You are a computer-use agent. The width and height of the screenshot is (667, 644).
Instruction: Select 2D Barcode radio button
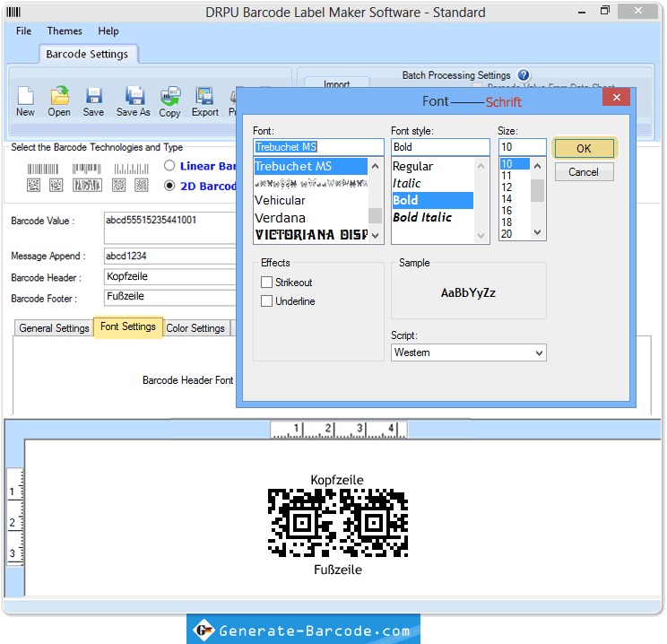(x=169, y=186)
